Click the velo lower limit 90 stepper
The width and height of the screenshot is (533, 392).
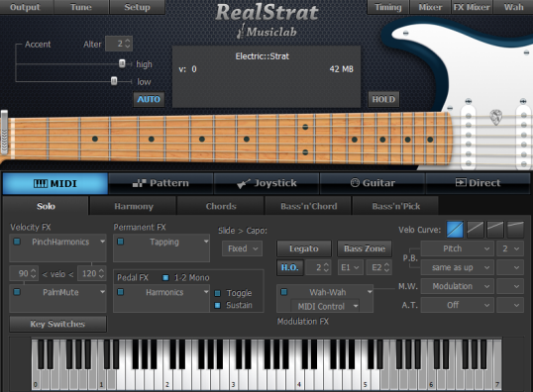34,273
